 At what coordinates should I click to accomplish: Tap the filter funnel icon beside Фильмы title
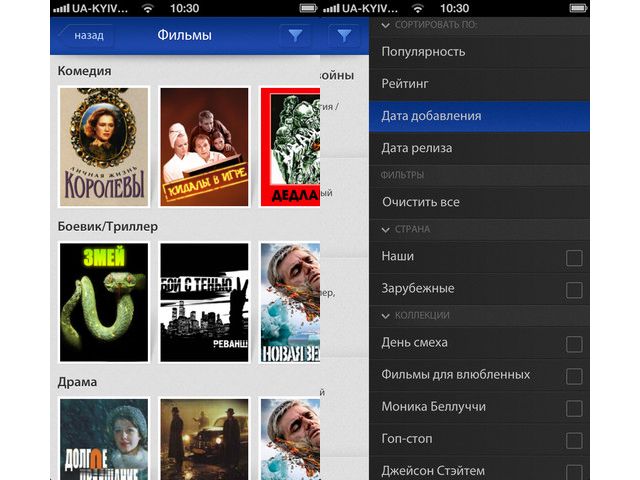click(x=295, y=36)
